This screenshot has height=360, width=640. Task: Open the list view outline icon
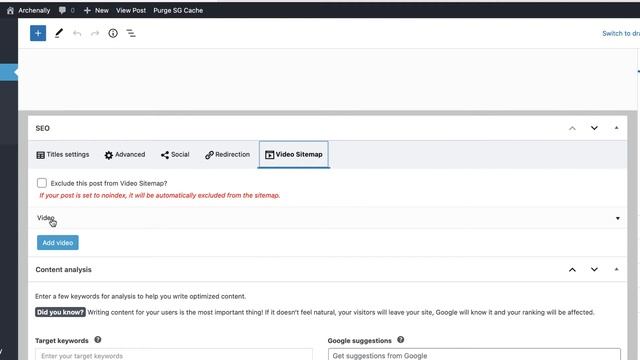[131, 33]
